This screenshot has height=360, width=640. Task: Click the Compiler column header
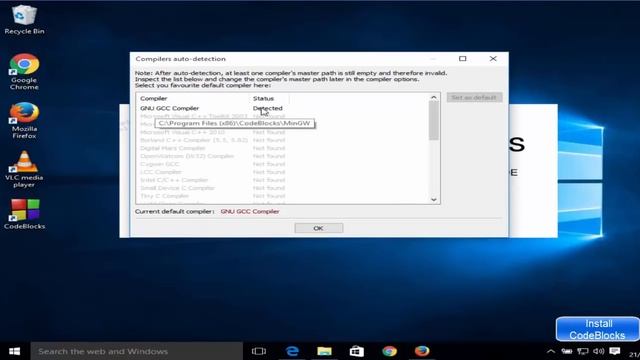(x=193, y=98)
